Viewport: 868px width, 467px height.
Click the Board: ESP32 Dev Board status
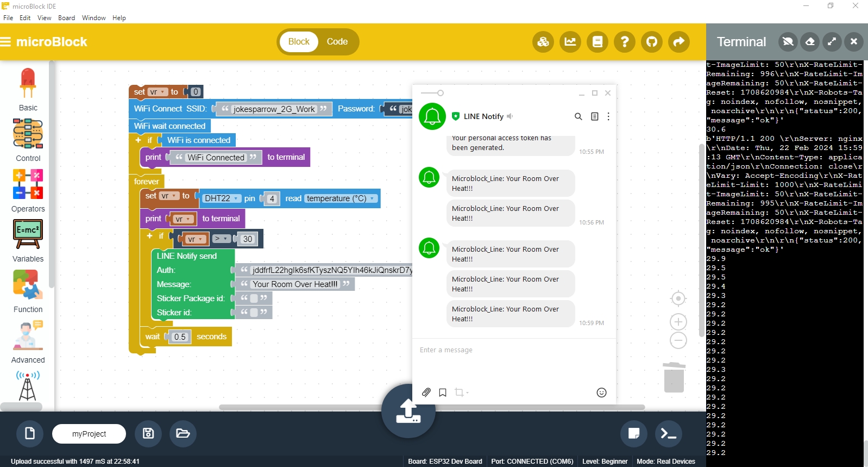tap(445, 462)
